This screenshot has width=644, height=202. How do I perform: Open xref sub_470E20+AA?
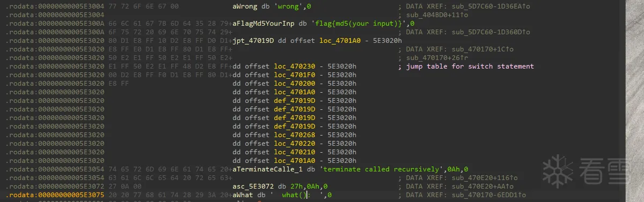[482, 186]
